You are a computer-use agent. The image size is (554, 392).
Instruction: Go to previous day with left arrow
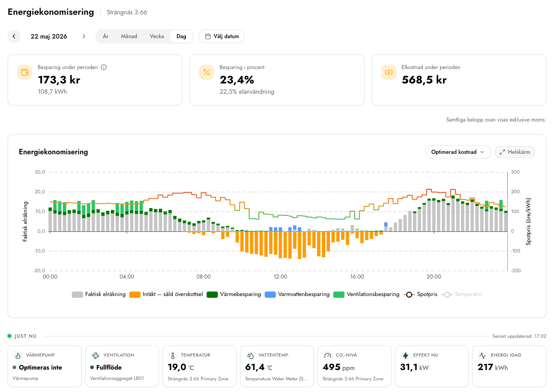coord(14,36)
